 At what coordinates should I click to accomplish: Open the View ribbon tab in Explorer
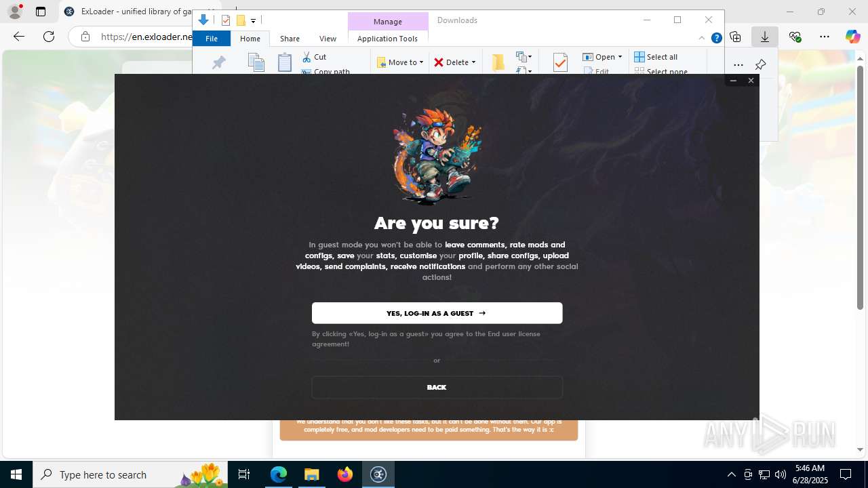[x=328, y=39]
